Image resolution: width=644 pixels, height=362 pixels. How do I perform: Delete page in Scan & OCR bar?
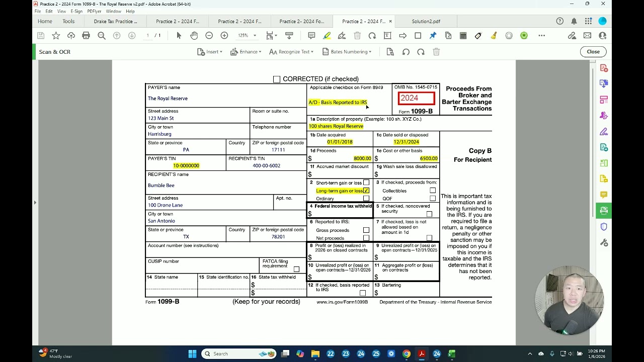[436, 52]
